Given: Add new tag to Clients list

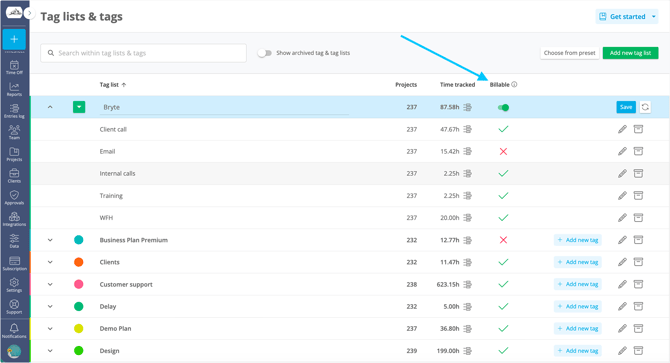Looking at the screenshot, I should pos(578,262).
